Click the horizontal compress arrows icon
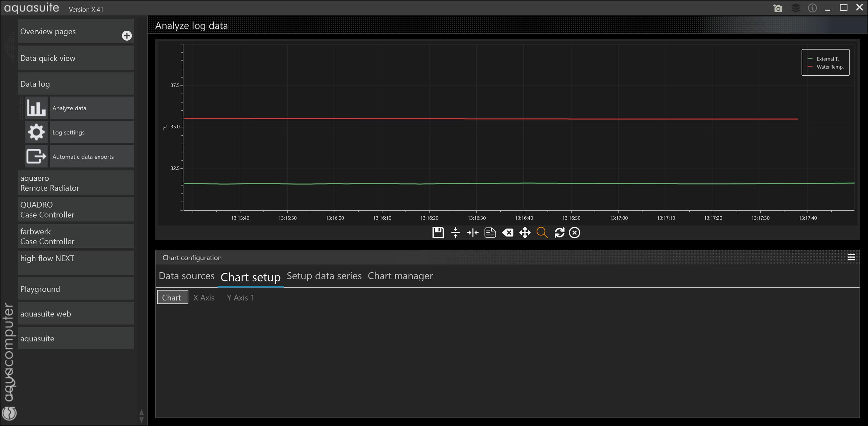 [473, 232]
